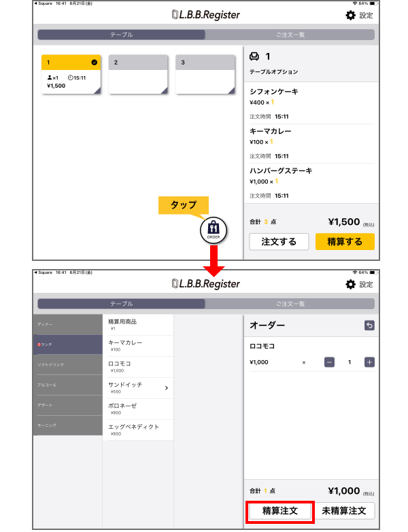The height and width of the screenshot is (532, 408).
Task: Add ボロネーゼ from the lunch item list
Action: tap(138, 408)
